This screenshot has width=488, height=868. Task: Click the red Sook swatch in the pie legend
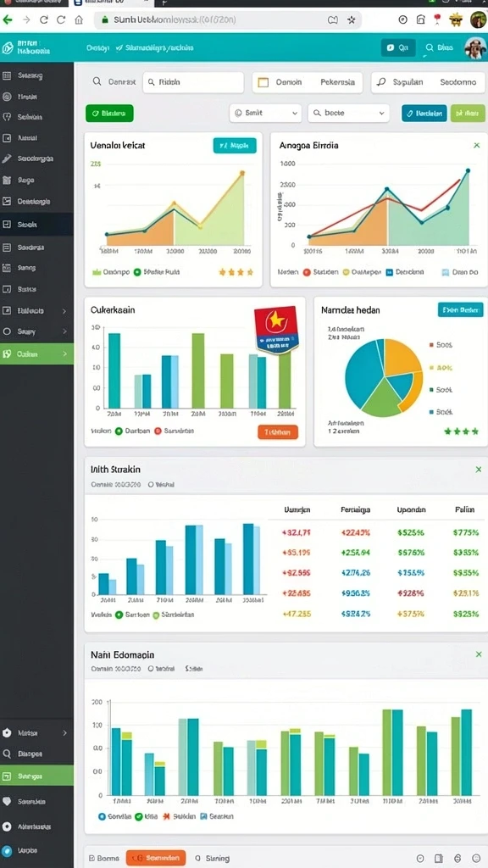tap(431, 344)
